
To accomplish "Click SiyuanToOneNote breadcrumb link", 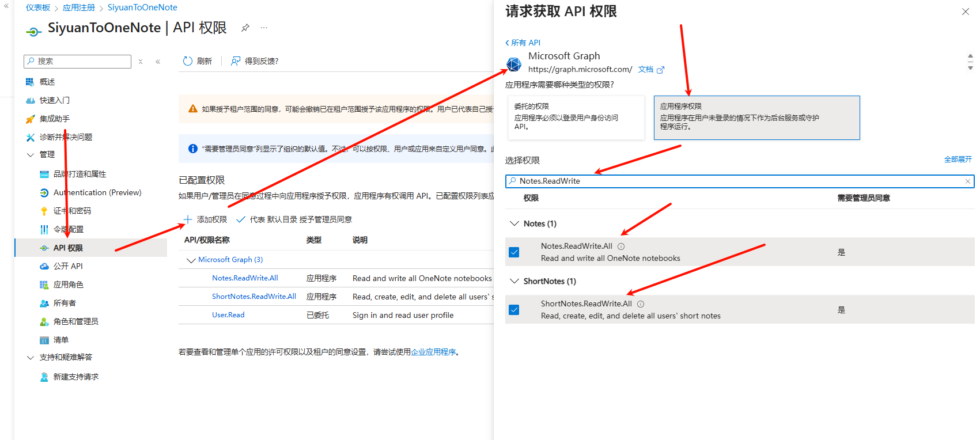I will [x=142, y=7].
